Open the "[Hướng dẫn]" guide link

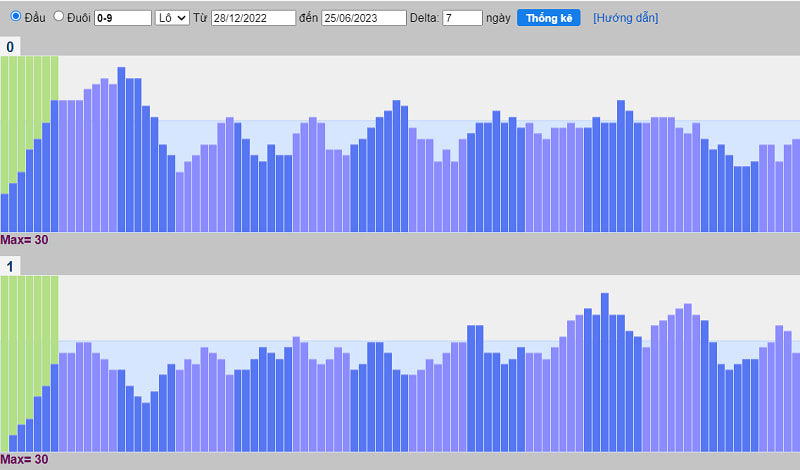coord(625,18)
